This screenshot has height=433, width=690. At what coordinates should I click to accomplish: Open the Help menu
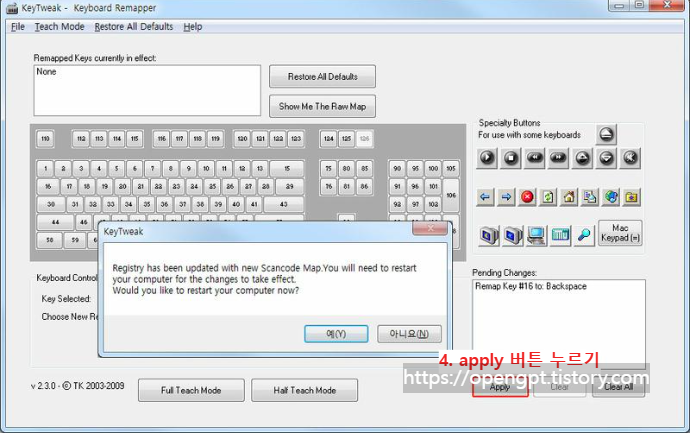tap(193, 27)
